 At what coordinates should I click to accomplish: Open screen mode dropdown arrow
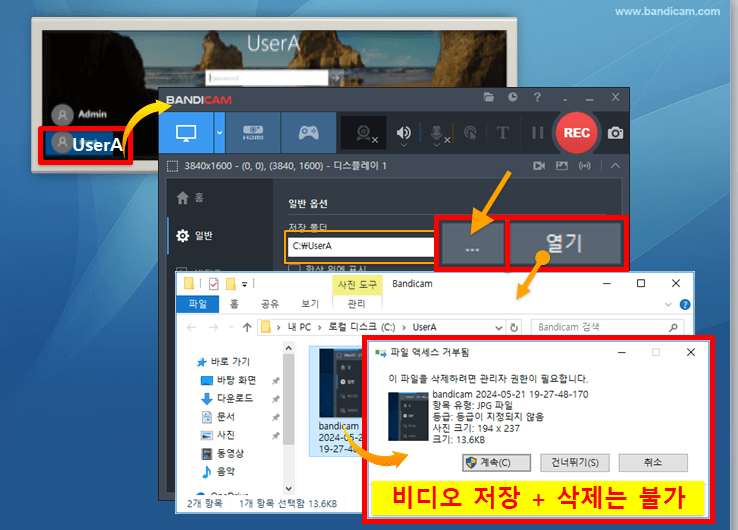[x=219, y=133]
